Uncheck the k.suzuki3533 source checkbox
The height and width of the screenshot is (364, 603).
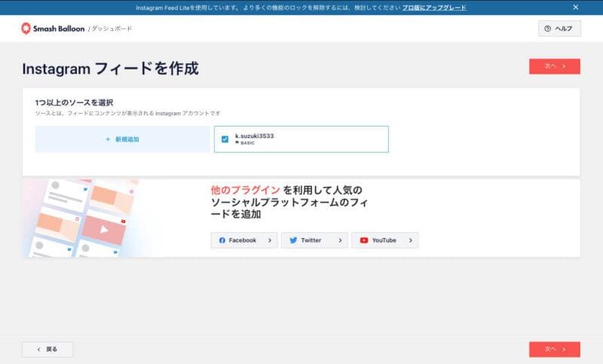(x=225, y=139)
